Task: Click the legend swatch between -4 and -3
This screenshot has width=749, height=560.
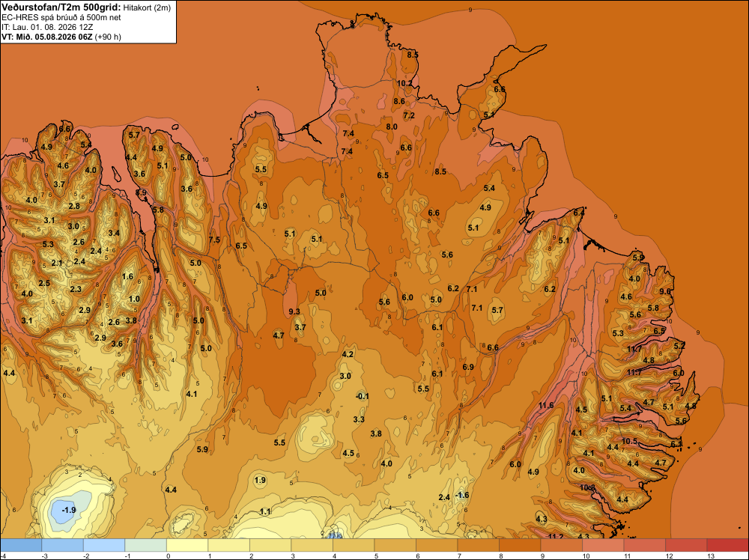Action: (22, 545)
